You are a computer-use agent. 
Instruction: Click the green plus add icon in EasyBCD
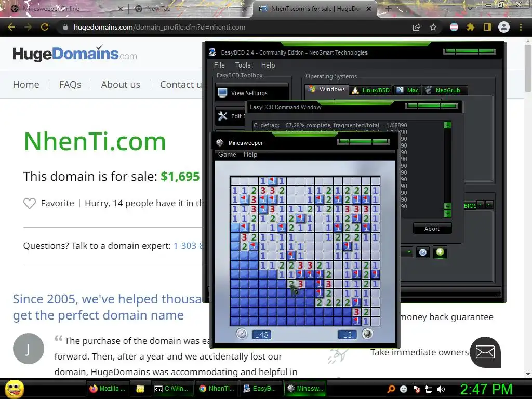click(x=440, y=252)
